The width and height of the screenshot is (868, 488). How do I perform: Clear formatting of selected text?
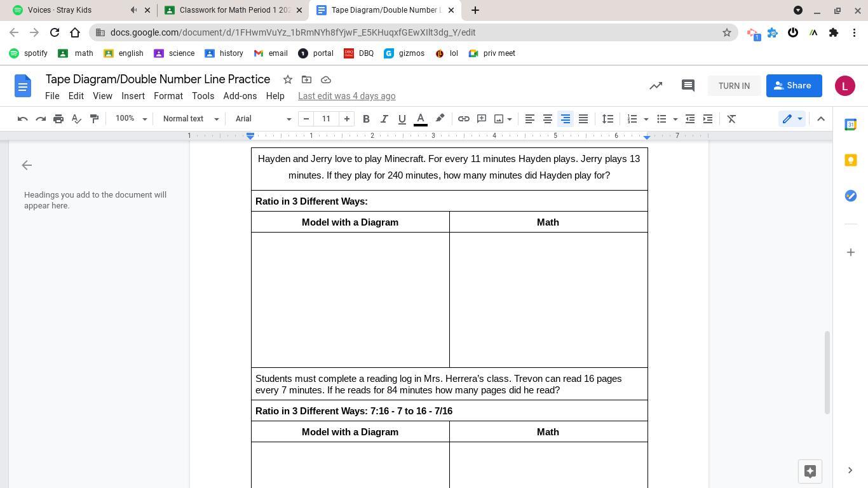pyautogui.click(x=731, y=119)
